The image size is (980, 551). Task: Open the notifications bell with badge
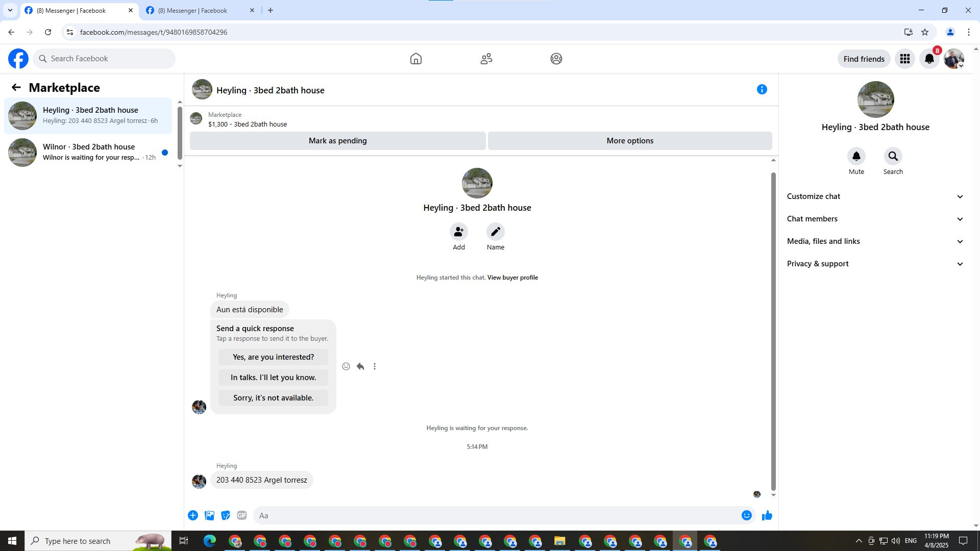pyautogui.click(x=929, y=59)
